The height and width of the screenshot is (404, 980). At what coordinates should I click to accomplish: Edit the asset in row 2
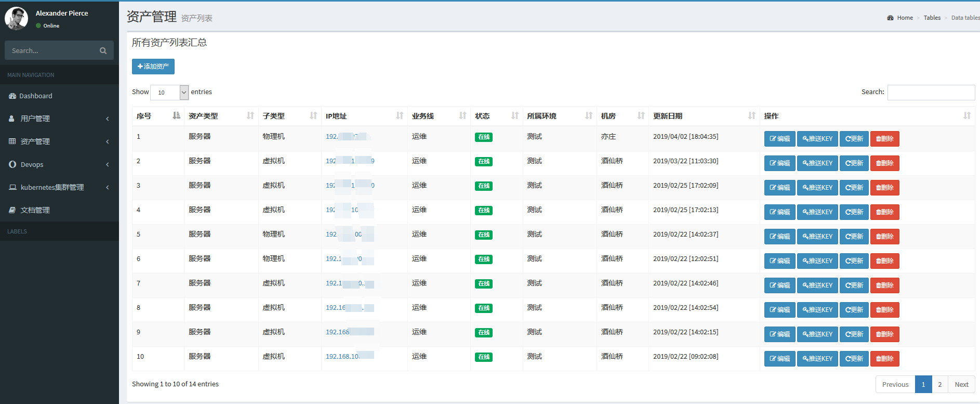coord(779,163)
